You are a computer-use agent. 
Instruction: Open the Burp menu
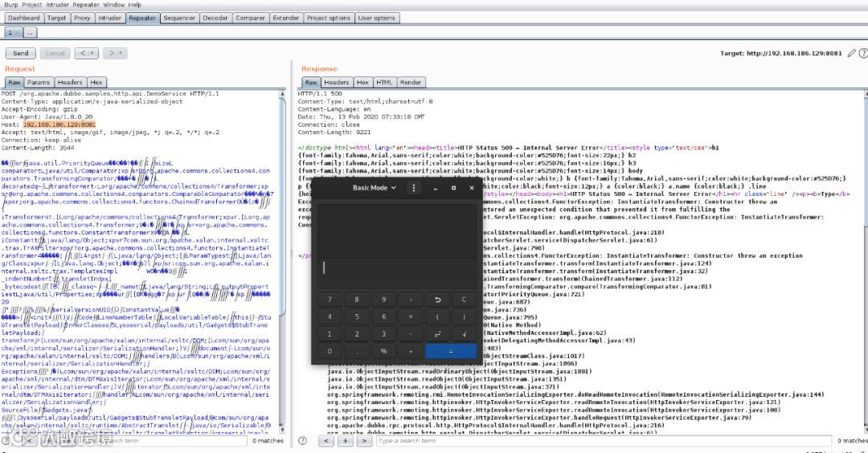(11, 5)
